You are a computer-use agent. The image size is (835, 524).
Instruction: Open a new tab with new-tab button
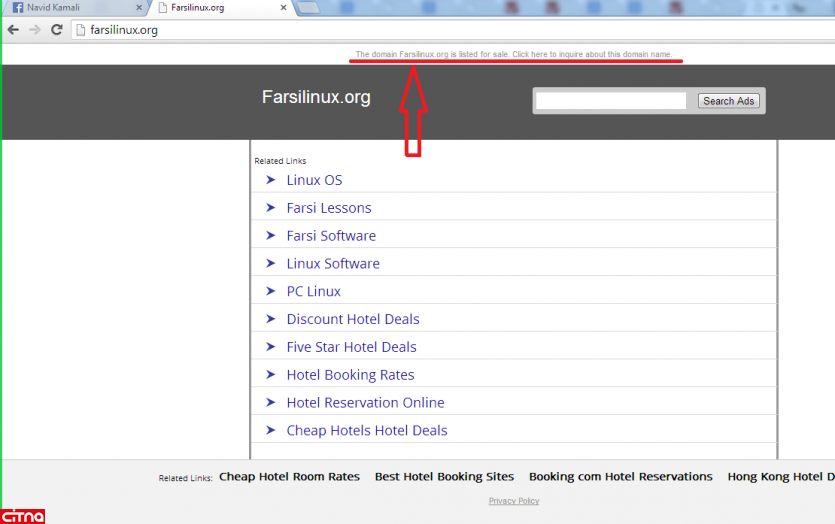point(308,8)
